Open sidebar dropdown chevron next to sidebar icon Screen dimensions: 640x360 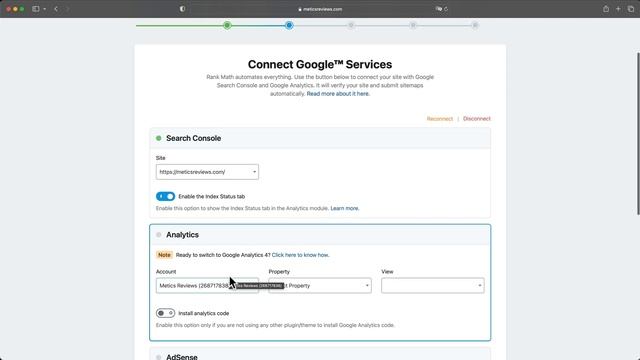click(44, 9)
